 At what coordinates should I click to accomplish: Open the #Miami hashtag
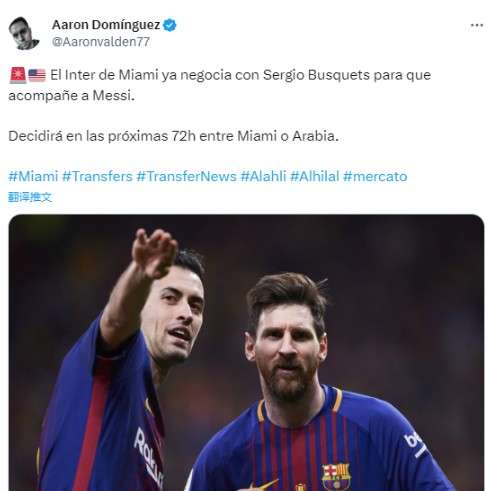point(33,176)
